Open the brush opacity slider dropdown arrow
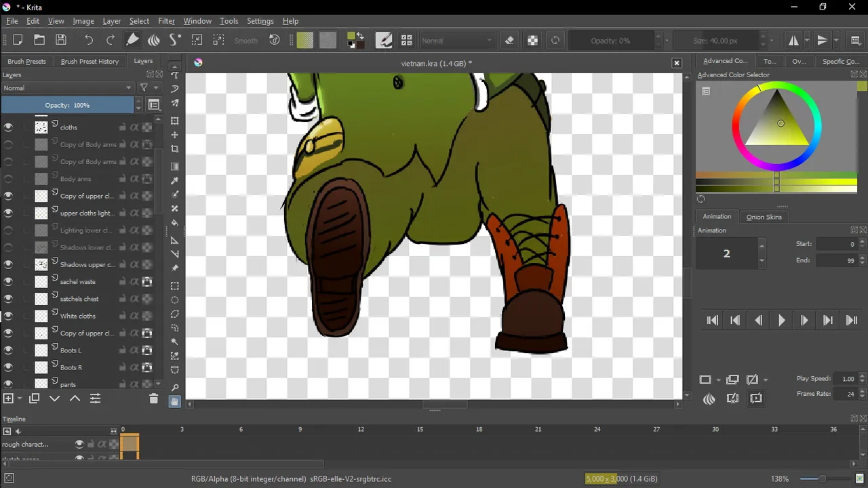This screenshot has width=868, height=488. pyautogui.click(x=667, y=41)
